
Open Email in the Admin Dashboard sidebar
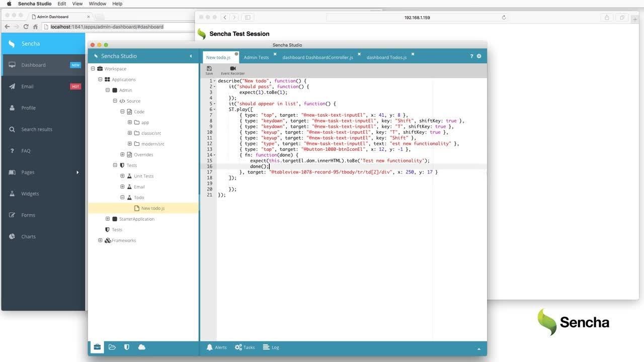pyautogui.click(x=43, y=86)
